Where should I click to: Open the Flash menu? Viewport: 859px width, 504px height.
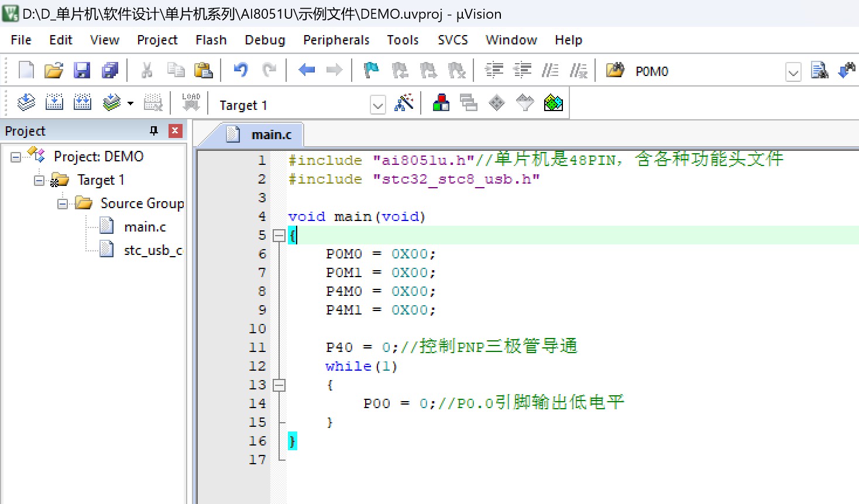click(x=211, y=40)
